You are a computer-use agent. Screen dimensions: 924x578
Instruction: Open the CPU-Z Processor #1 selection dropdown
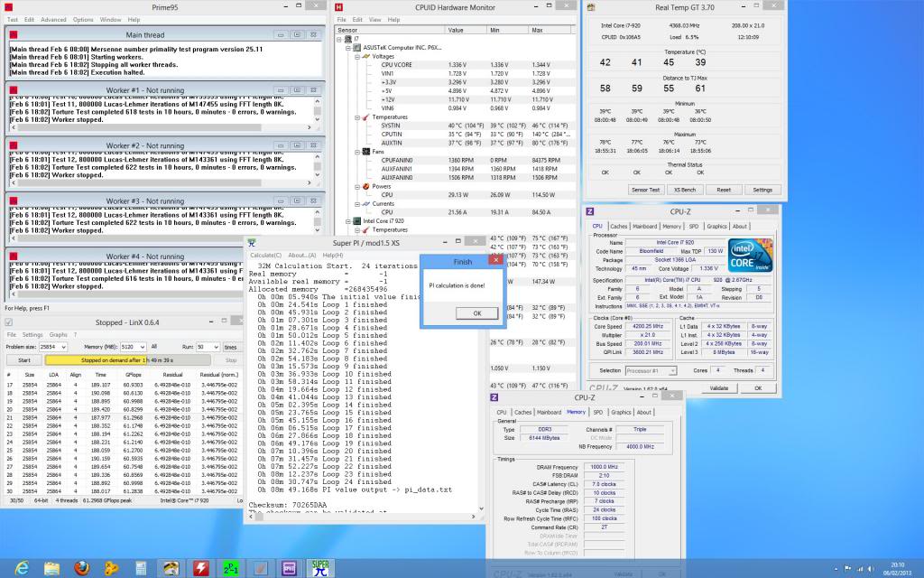(672, 370)
